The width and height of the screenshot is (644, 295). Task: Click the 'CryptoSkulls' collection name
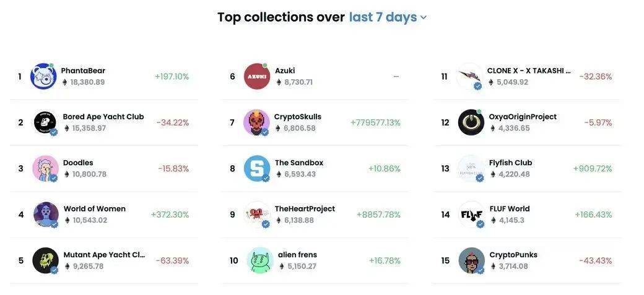298,116
